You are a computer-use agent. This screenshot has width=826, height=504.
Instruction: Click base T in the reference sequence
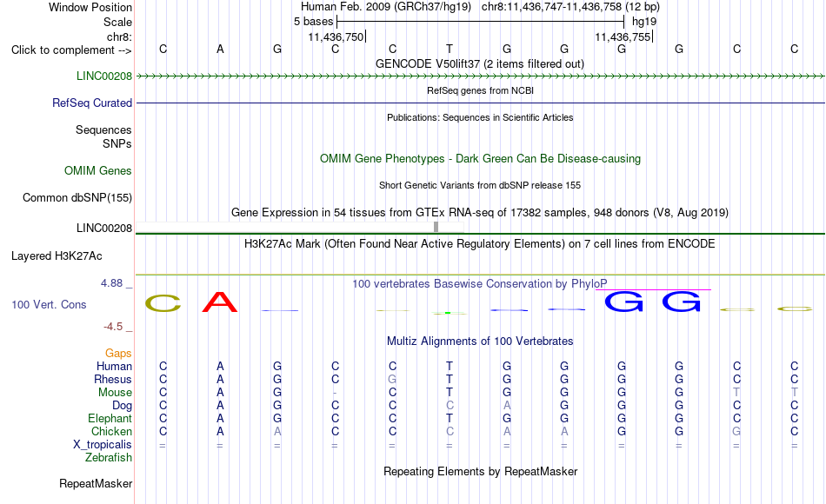[450, 49]
